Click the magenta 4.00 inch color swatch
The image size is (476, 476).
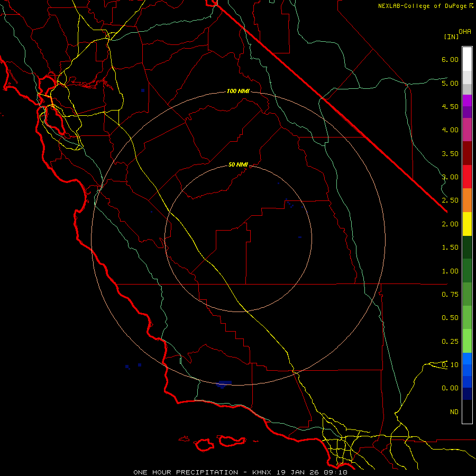467,130
